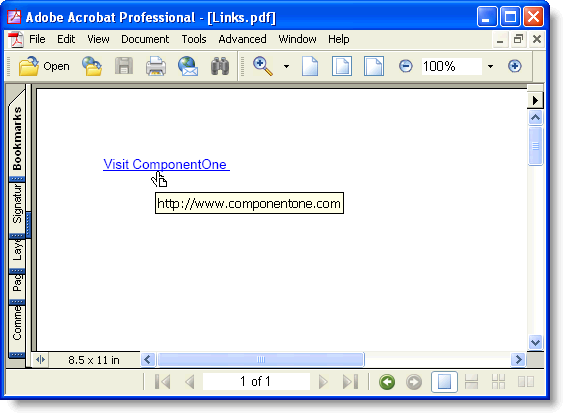Click the Email globe envelope icon
Image resolution: width=566 pixels, height=416 pixels.
[188, 66]
